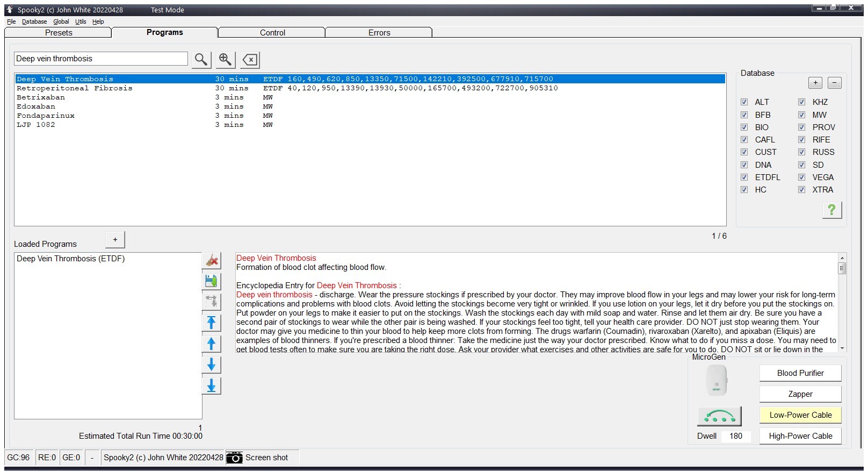Click the Blood Purifier button
The image size is (868, 471).
coord(800,373)
